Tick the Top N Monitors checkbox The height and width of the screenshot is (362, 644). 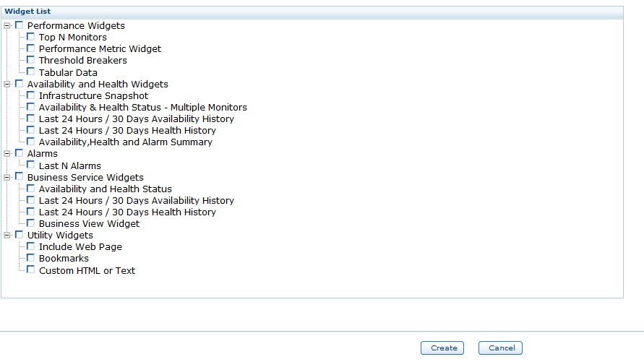click(x=30, y=37)
